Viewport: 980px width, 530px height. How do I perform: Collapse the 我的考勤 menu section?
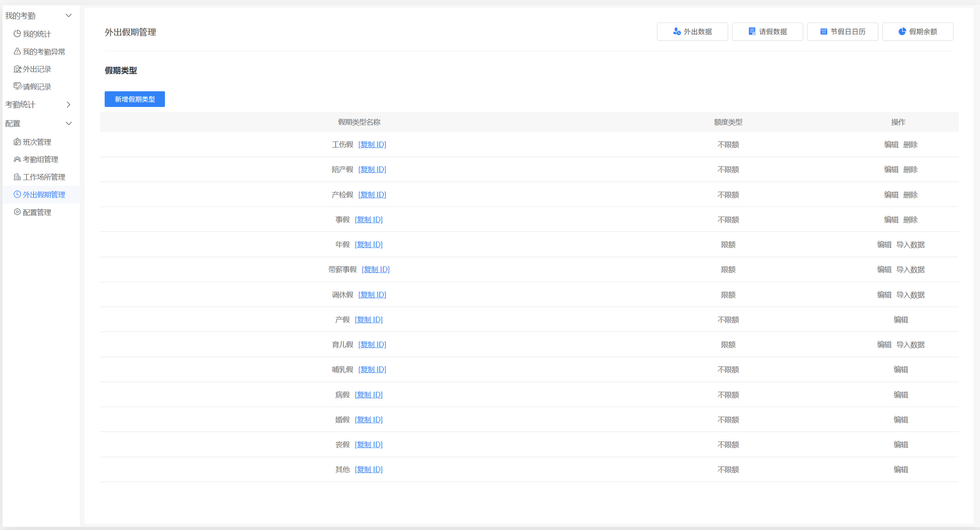point(69,16)
